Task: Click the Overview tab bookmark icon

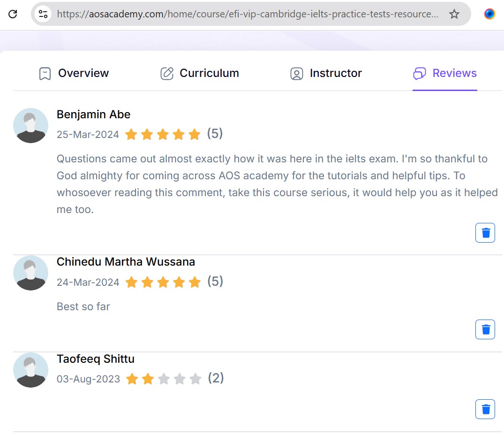Action: pos(45,74)
